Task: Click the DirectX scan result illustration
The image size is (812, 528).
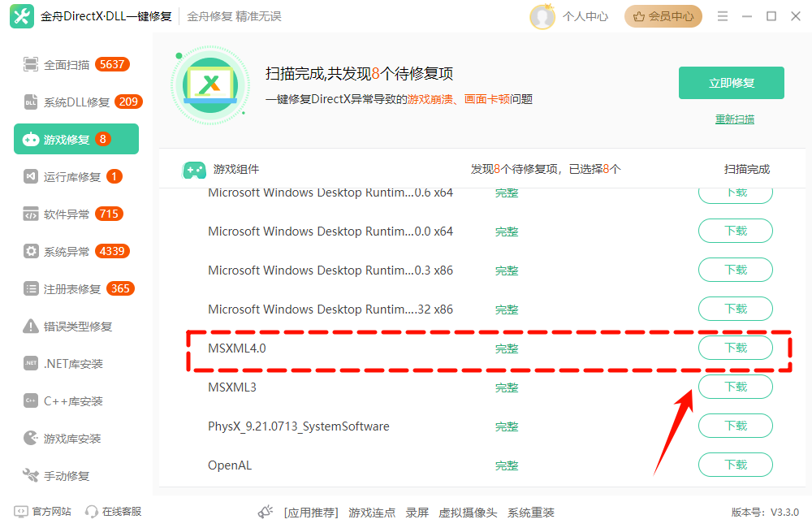Action: tap(210, 85)
